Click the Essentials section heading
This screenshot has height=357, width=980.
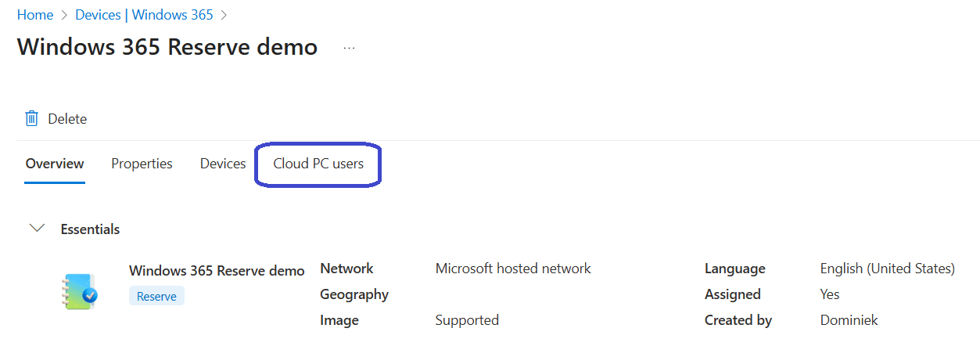click(x=91, y=229)
